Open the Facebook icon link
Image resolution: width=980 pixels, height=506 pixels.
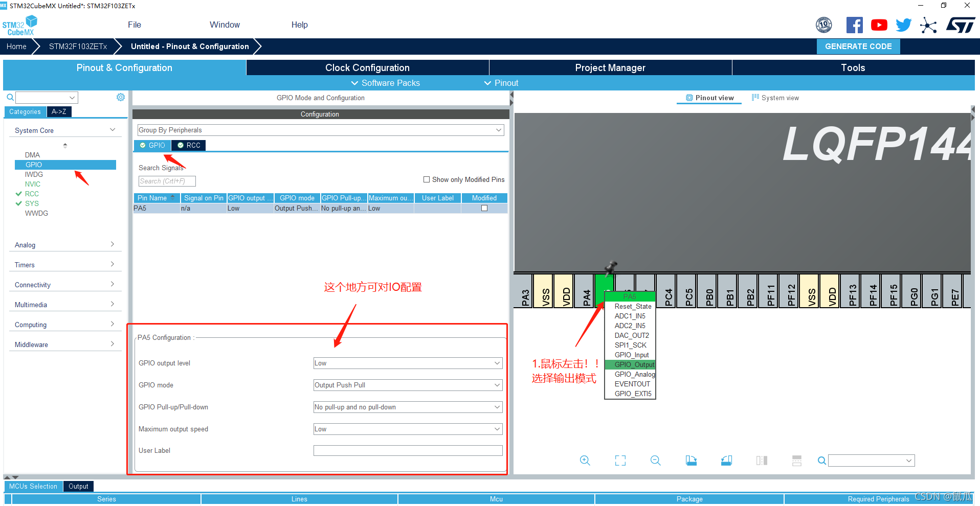pos(854,25)
